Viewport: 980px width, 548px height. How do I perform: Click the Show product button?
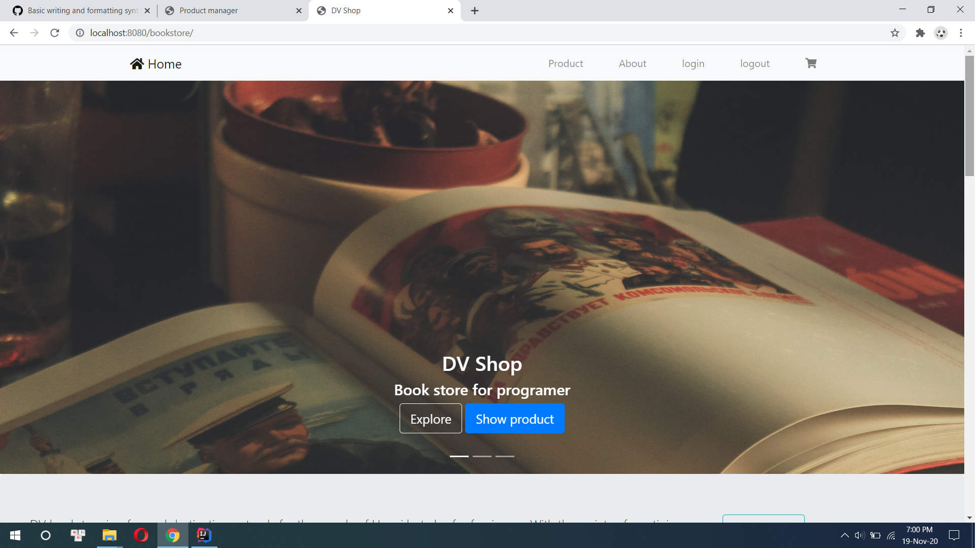pyautogui.click(x=514, y=419)
